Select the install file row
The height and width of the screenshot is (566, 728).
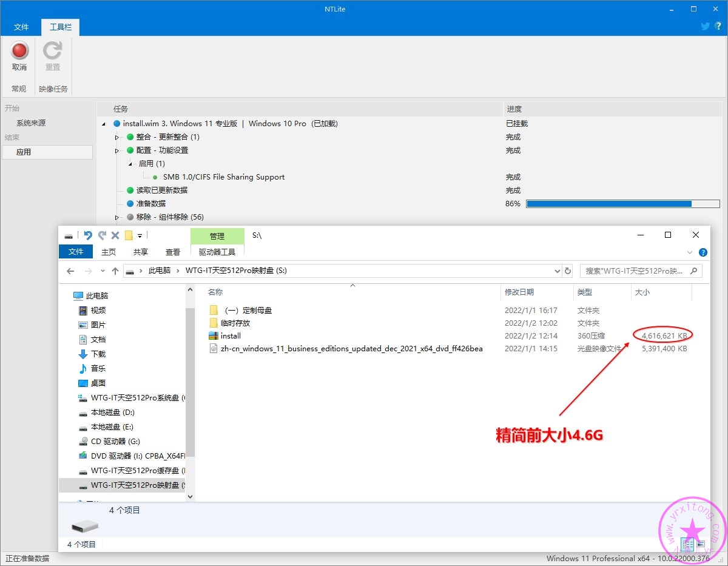coord(449,336)
